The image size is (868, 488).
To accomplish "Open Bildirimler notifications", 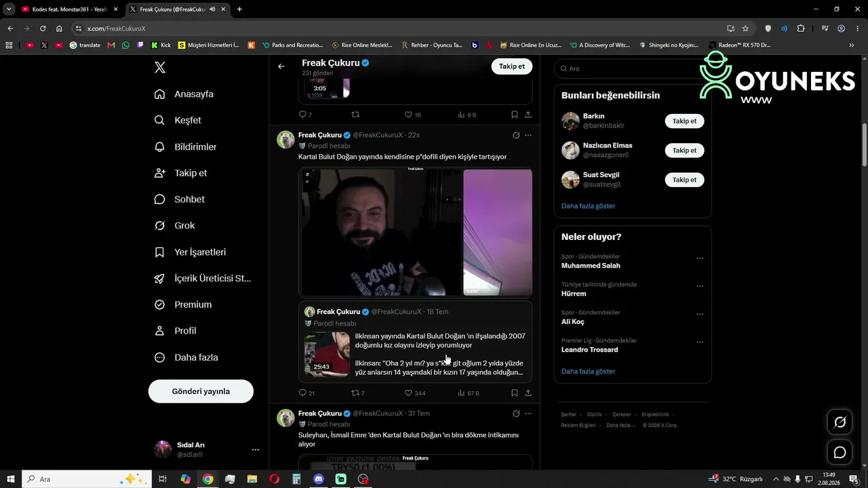I will tap(185, 146).
